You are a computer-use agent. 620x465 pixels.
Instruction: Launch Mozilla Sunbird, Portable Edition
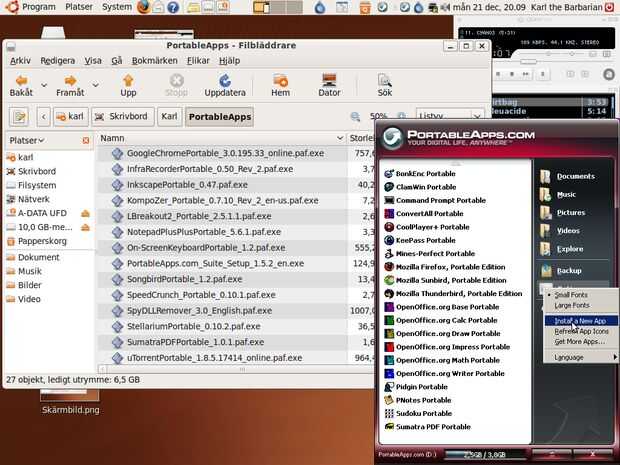[445, 280]
